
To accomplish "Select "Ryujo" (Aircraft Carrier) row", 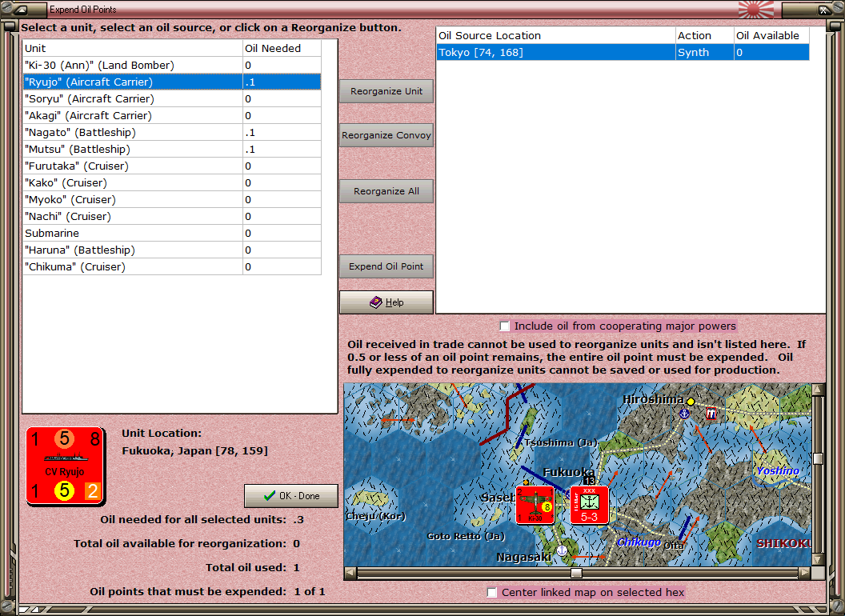I will tap(172, 82).
